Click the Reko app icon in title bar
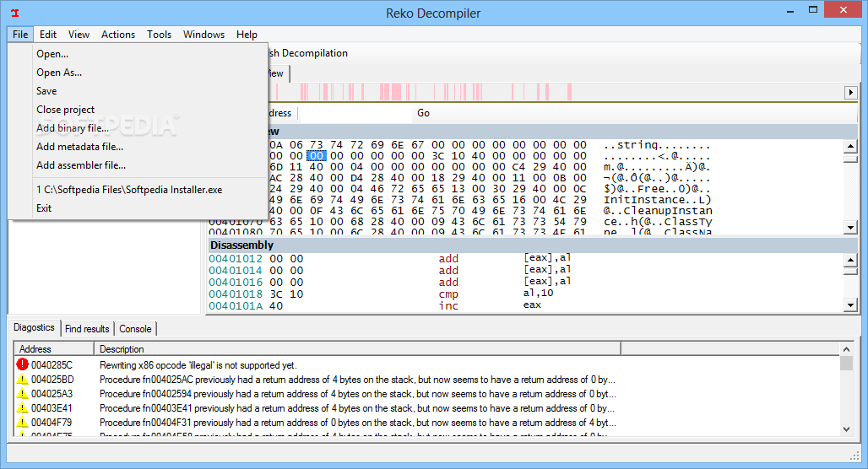The image size is (868, 469). 15,13
